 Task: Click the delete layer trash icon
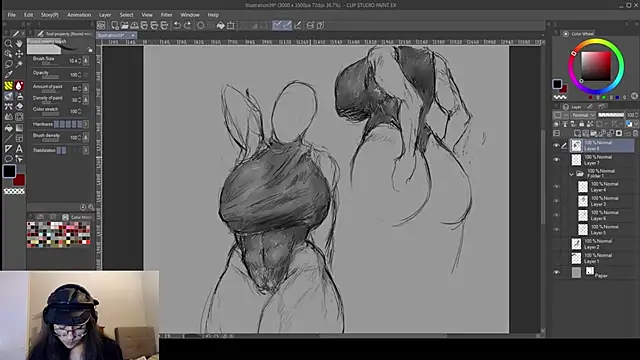click(636, 133)
